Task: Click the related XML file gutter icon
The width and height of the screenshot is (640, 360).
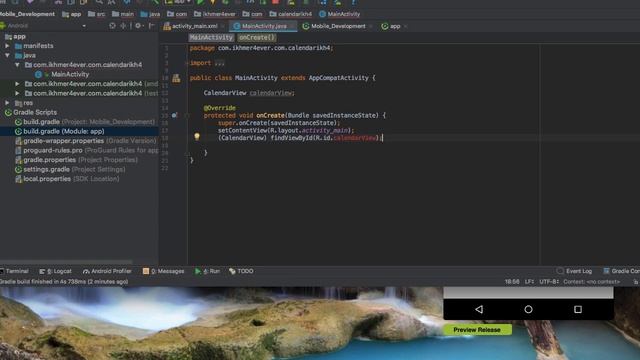Action: click(176, 78)
